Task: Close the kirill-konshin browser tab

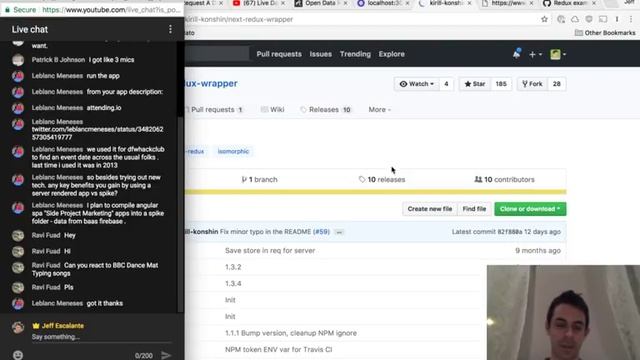Action: click(469, 3)
